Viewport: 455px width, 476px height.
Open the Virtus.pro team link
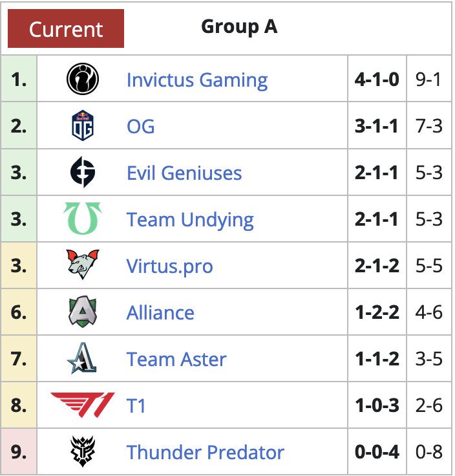pyautogui.click(x=169, y=266)
